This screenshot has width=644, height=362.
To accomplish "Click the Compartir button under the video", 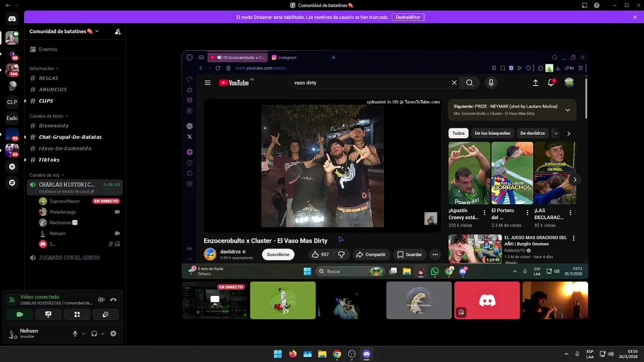I will [x=371, y=254].
